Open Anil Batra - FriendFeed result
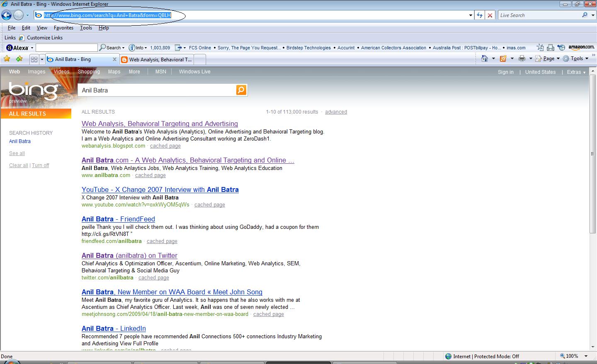This screenshot has width=597, height=364. (x=118, y=219)
